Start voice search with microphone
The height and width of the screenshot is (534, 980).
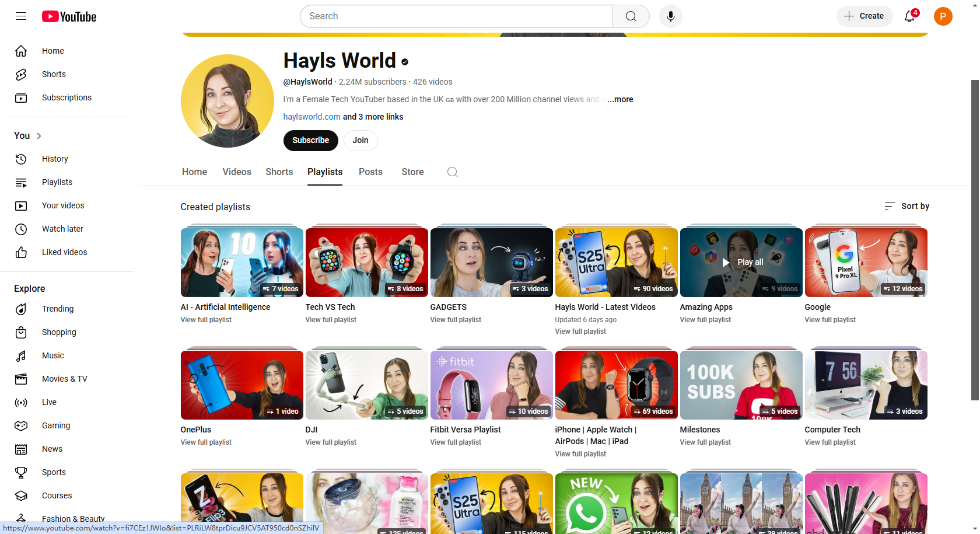coord(671,16)
